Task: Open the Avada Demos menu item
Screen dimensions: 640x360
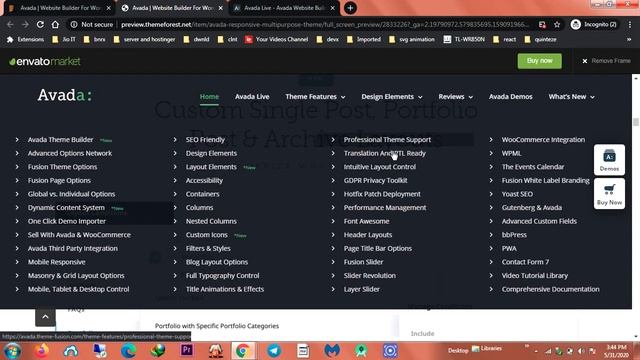Action: (511, 97)
